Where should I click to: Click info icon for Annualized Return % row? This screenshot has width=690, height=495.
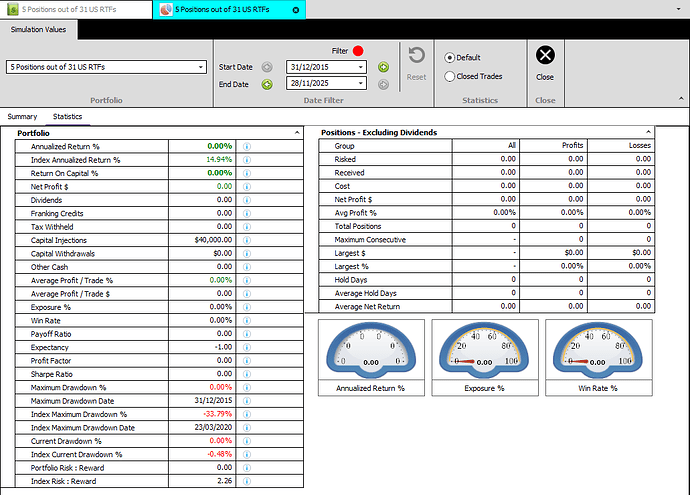[246, 146]
